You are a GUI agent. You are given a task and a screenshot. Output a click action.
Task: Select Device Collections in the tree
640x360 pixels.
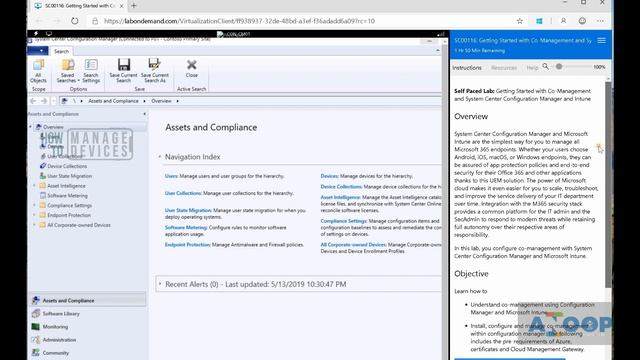[x=67, y=166]
